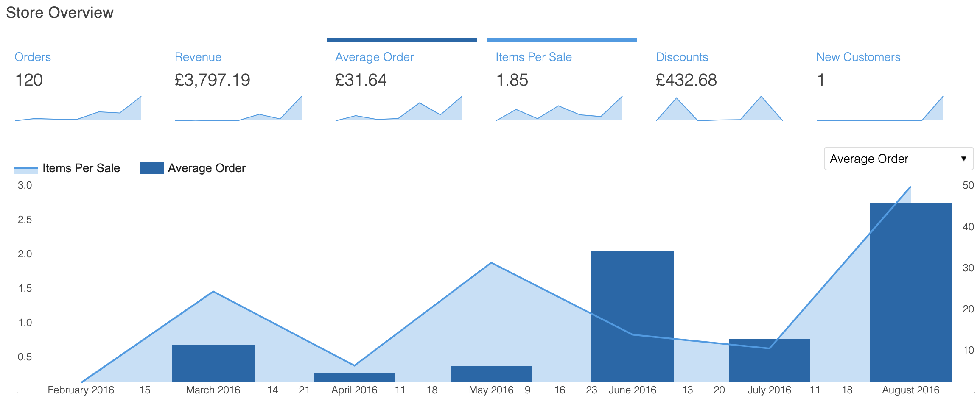The width and height of the screenshot is (980, 418).
Task: Click the Items Per Sale value 1.85
Action: click(512, 80)
